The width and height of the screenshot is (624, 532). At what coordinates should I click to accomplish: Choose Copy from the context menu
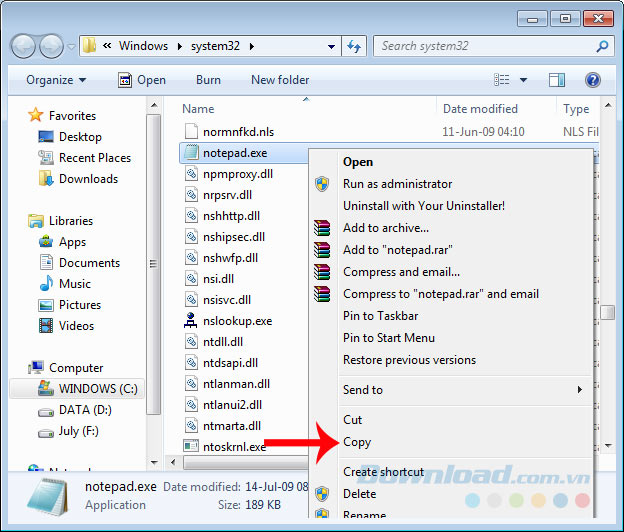(x=357, y=442)
